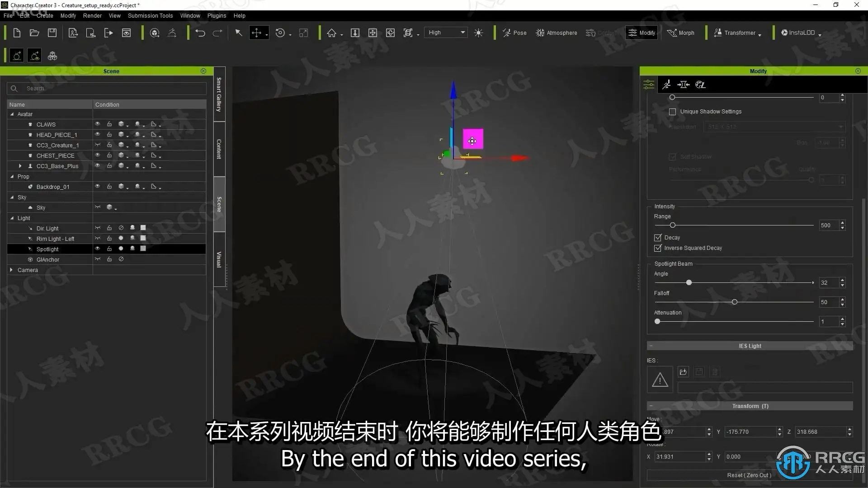Image resolution: width=868 pixels, height=488 pixels.
Task: Toggle visibility of CHEST_PIECE
Action: (x=97, y=155)
